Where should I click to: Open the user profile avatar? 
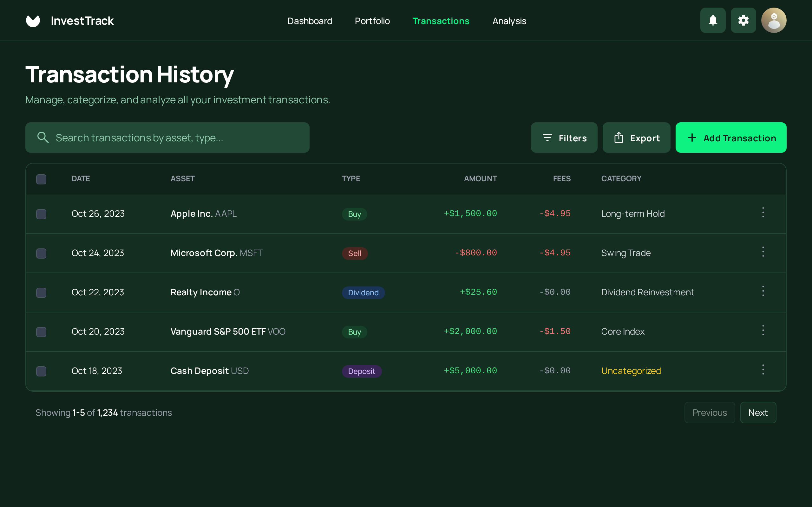pyautogui.click(x=773, y=20)
